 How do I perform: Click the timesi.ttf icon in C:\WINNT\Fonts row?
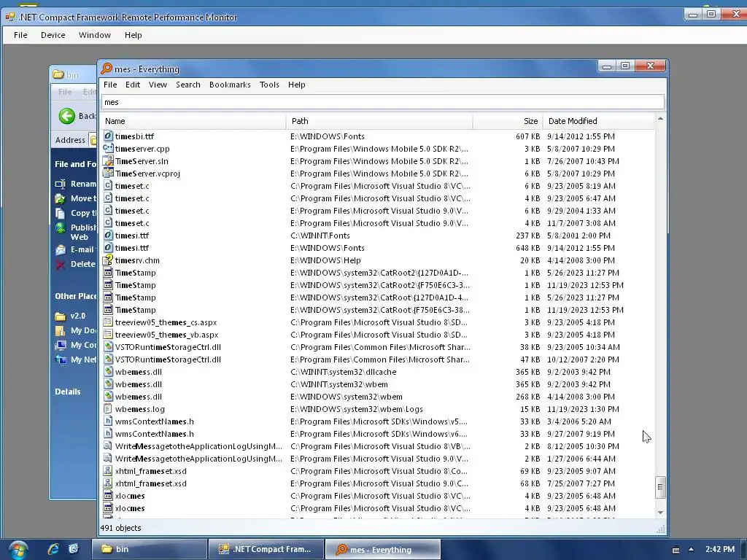108,236
